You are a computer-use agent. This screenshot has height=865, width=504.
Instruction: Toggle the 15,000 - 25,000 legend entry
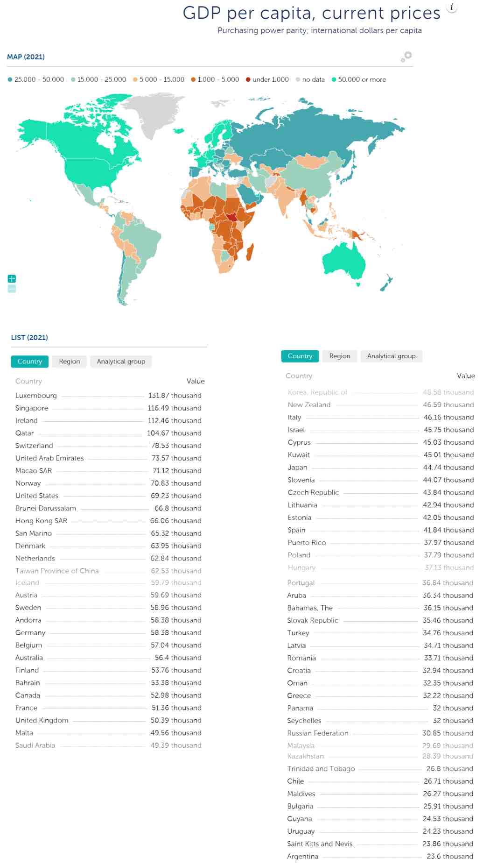click(98, 79)
